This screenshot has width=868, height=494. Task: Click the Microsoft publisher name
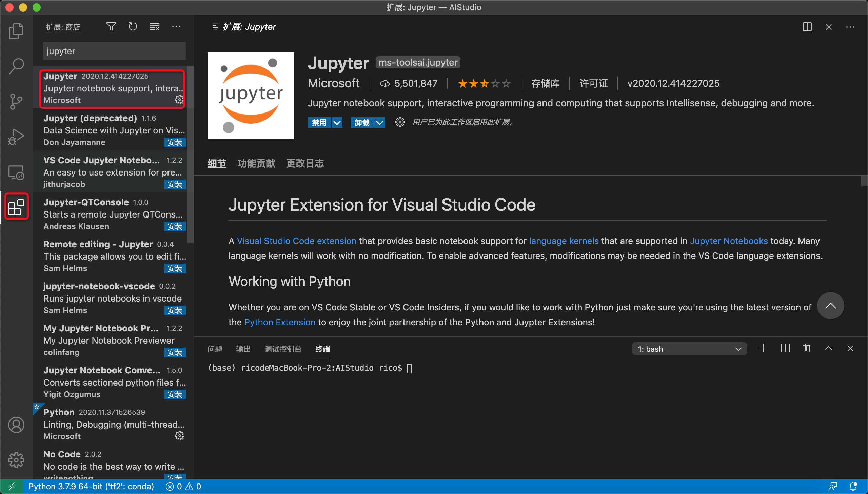pyautogui.click(x=333, y=83)
